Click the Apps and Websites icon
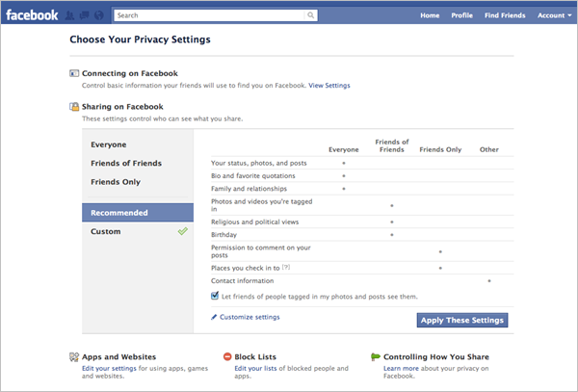 tap(74, 356)
